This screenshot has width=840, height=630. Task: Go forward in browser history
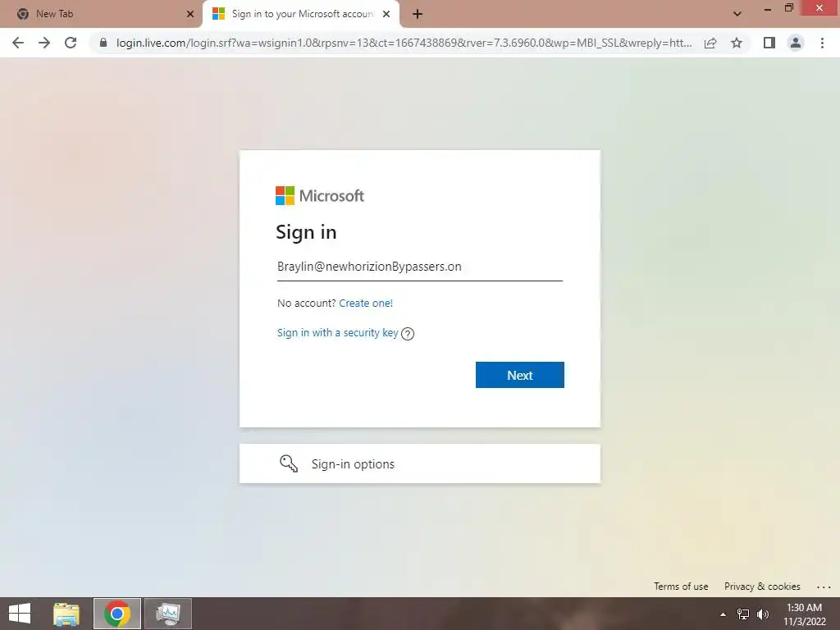point(44,43)
